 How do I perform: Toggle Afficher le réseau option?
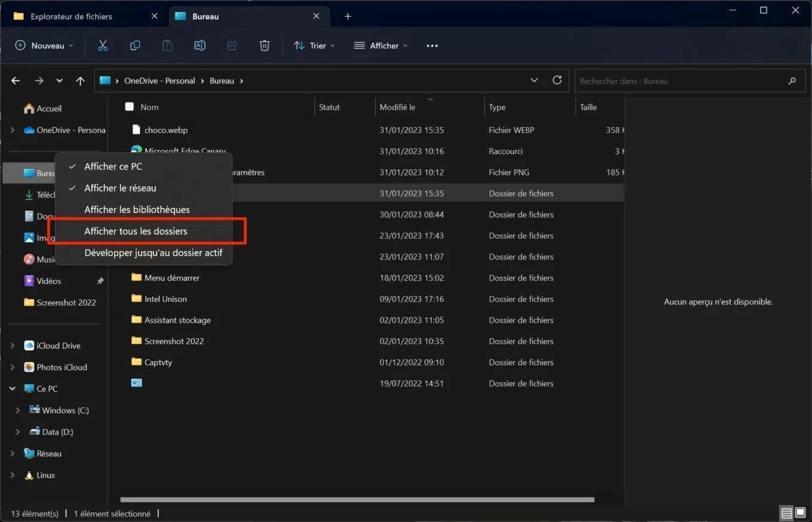pyautogui.click(x=143, y=188)
